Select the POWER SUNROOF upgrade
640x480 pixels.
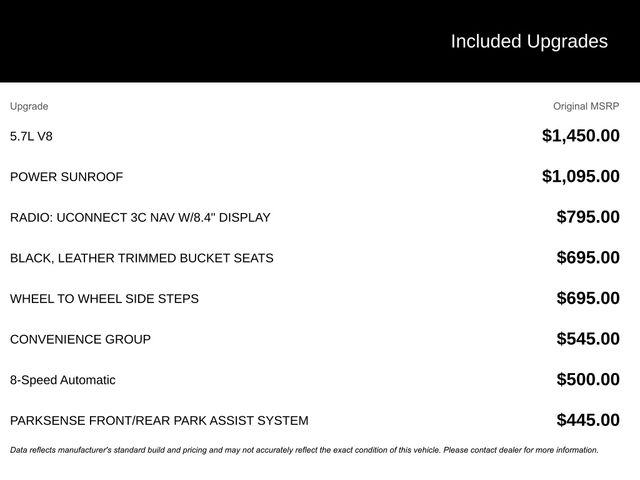pos(66,177)
